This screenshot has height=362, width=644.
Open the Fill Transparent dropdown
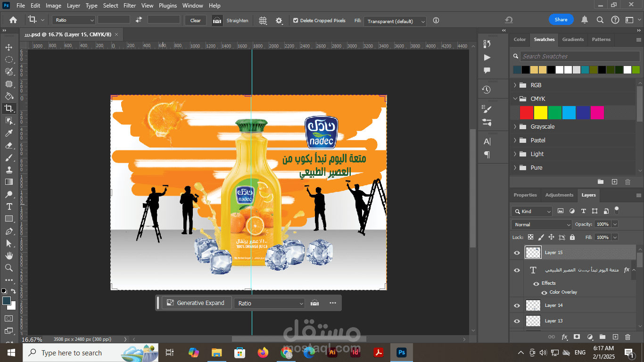tap(395, 21)
